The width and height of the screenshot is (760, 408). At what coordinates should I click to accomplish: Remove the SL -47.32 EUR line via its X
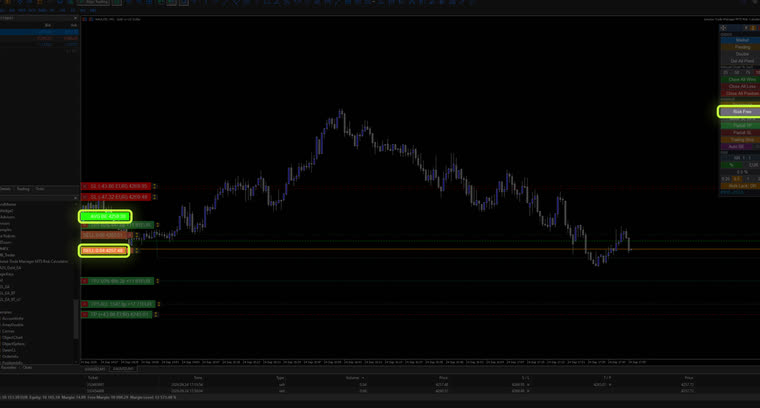pyautogui.click(x=85, y=197)
